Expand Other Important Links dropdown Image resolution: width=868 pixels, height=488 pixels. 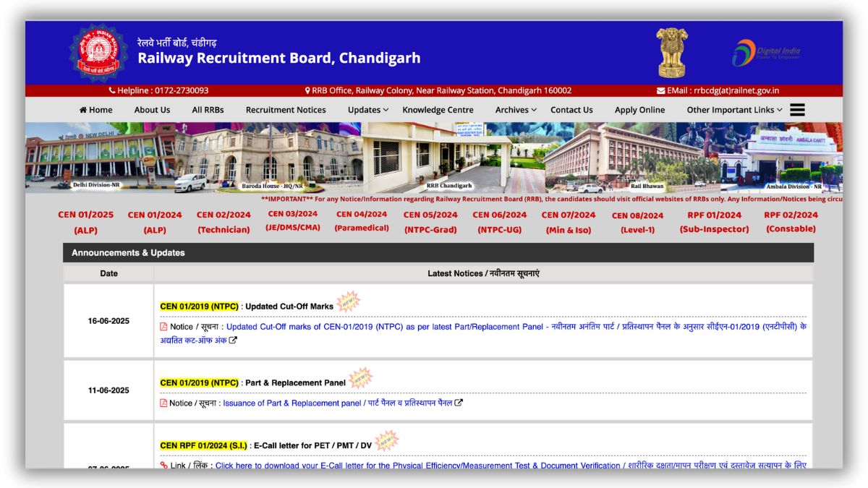pos(735,110)
